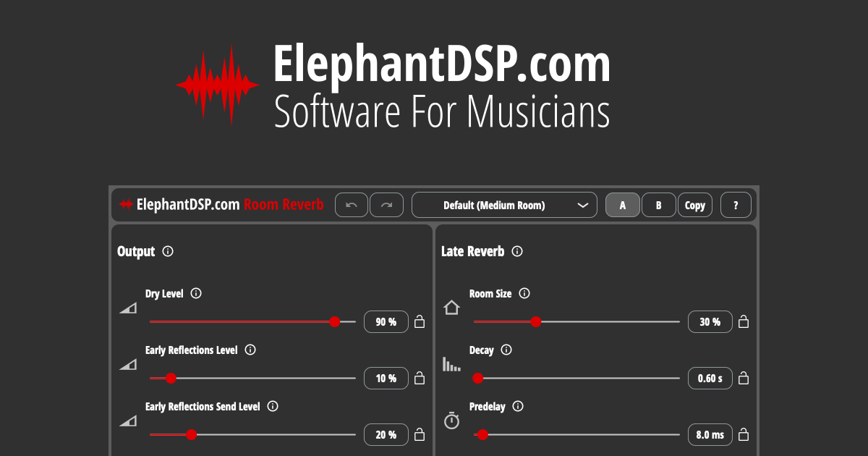Click the Early Reflections Level 10 % field
Viewport: 868px width, 456px height.
tap(386, 379)
